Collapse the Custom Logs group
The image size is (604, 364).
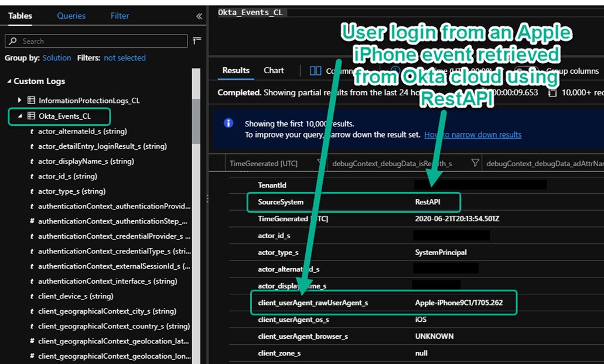coord(9,81)
